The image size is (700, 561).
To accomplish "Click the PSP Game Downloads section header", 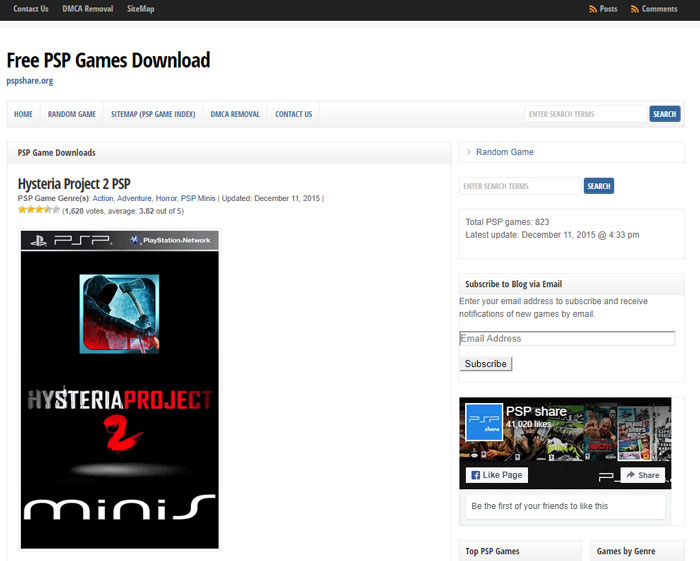I will click(229, 153).
